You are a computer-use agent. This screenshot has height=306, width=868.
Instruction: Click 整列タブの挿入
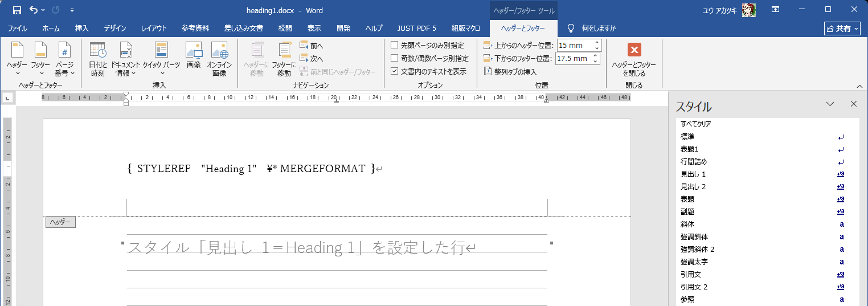510,72
